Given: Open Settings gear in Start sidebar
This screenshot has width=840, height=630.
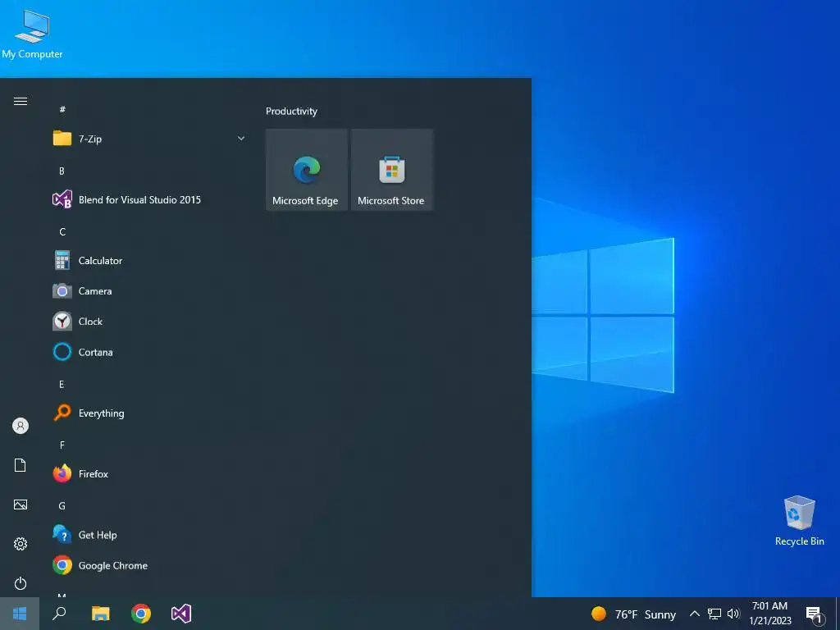Looking at the screenshot, I should (21, 544).
